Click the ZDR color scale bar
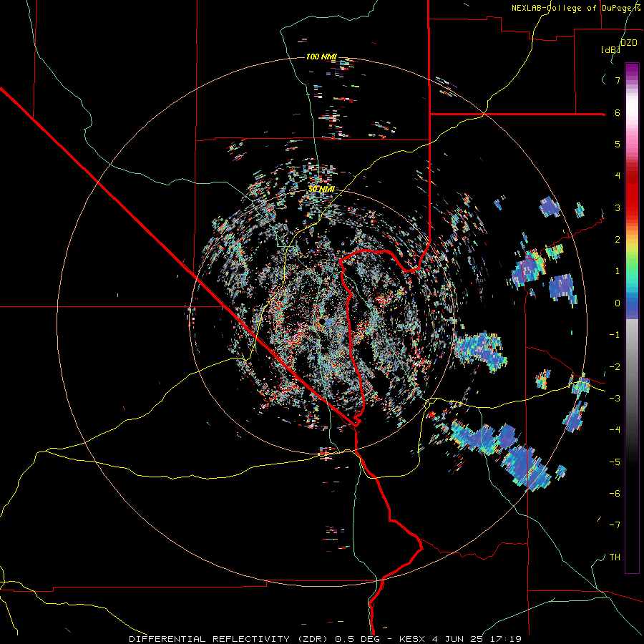The image size is (644, 644). tap(632, 318)
